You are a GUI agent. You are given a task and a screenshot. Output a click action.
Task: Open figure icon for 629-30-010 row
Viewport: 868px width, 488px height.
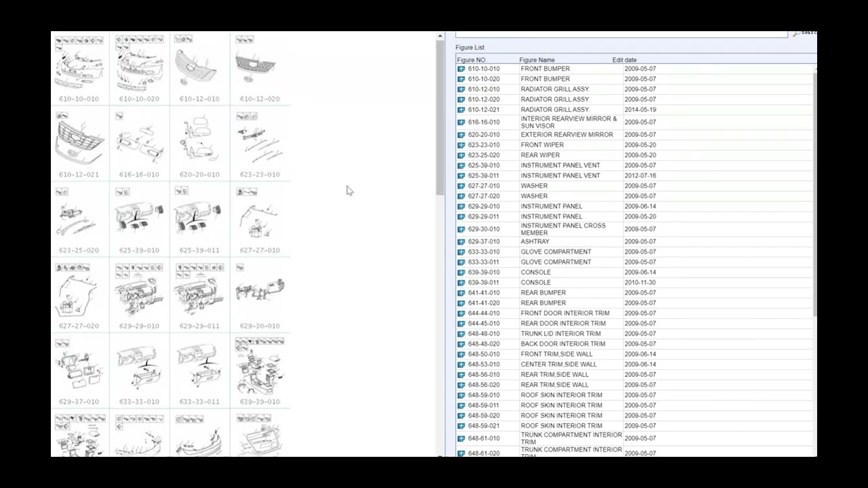tap(461, 229)
